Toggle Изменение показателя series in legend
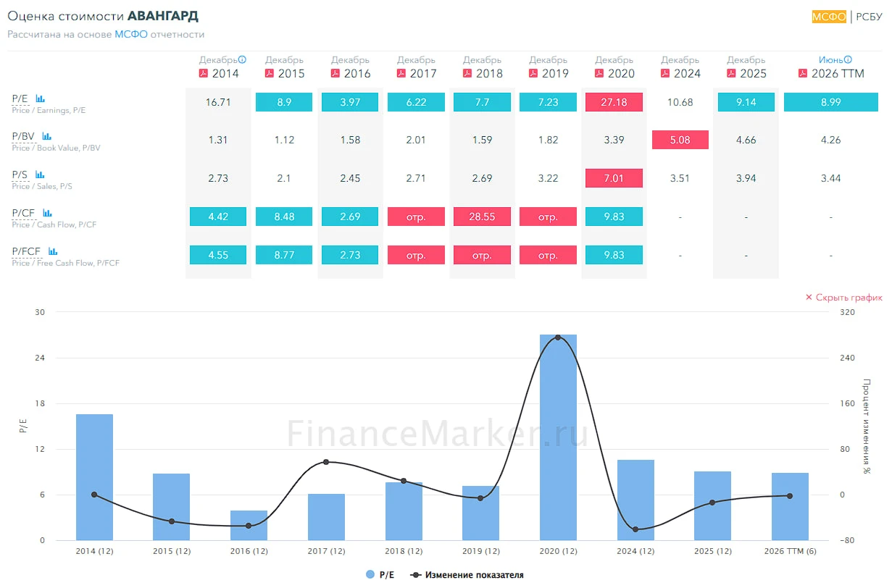This screenshot has height=588, width=892. 467,575
